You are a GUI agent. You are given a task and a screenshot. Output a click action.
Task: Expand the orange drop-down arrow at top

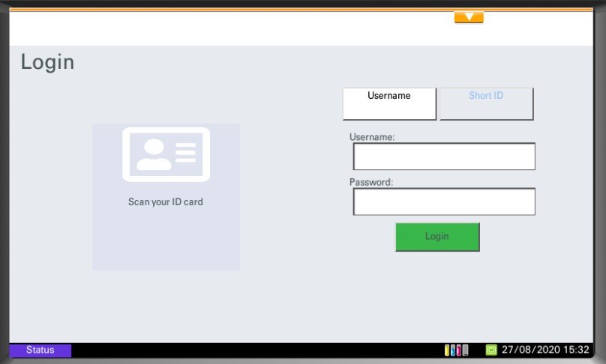tap(469, 17)
